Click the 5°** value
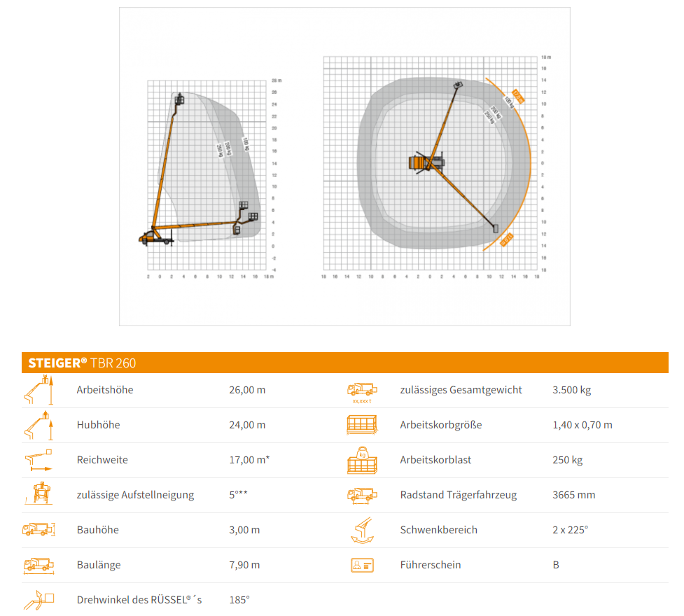The width and height of the screenshot is (684, 616). [x=239, y=495]
